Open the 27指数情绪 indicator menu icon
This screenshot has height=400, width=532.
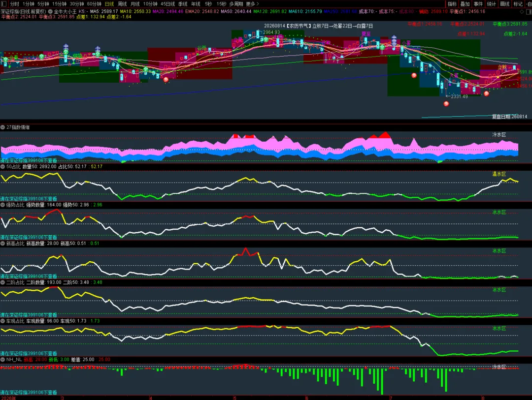3,127
